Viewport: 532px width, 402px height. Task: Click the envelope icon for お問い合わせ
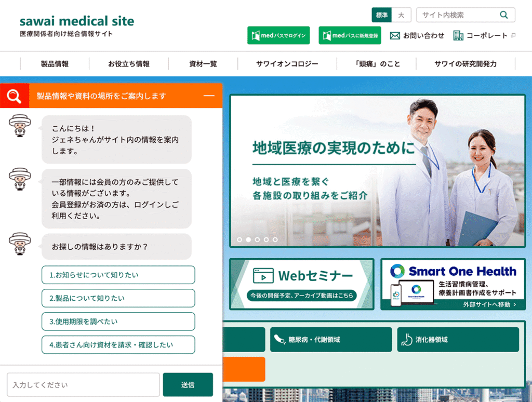pyautogui.click(x=395, y=36)
